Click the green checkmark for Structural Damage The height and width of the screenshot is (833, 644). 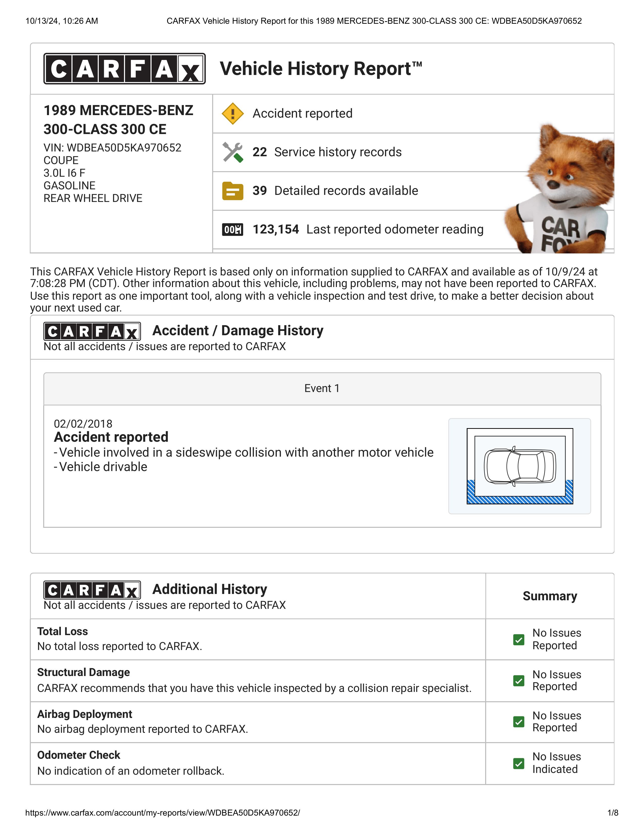[519, 681]
